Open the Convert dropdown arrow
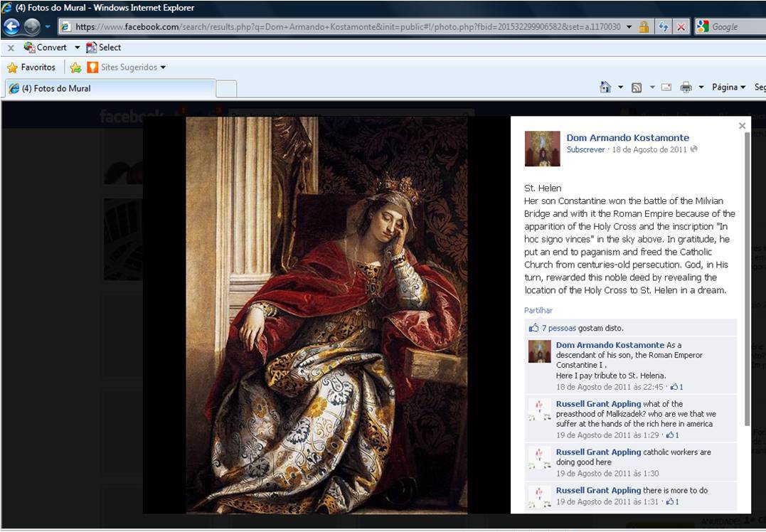Screen dimensions: 766x532 click(x=77, y=48)
